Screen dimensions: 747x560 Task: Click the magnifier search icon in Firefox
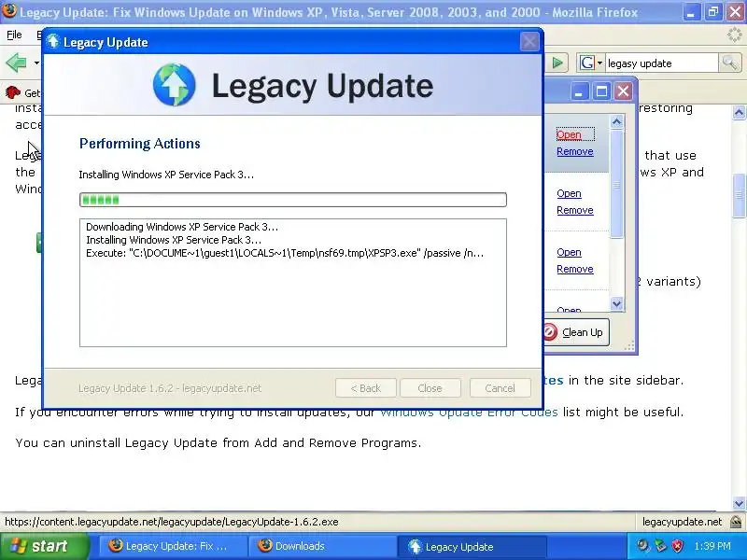[x=729, y=63]
